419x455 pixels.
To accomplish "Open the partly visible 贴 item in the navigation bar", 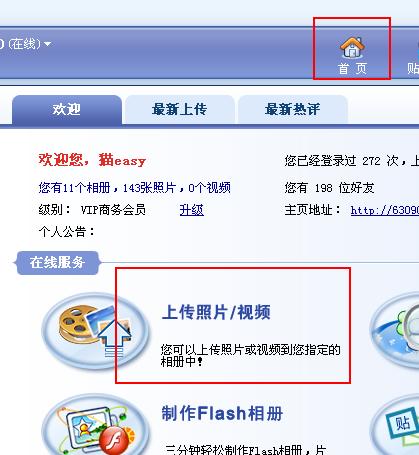I will tap(413, 69).
